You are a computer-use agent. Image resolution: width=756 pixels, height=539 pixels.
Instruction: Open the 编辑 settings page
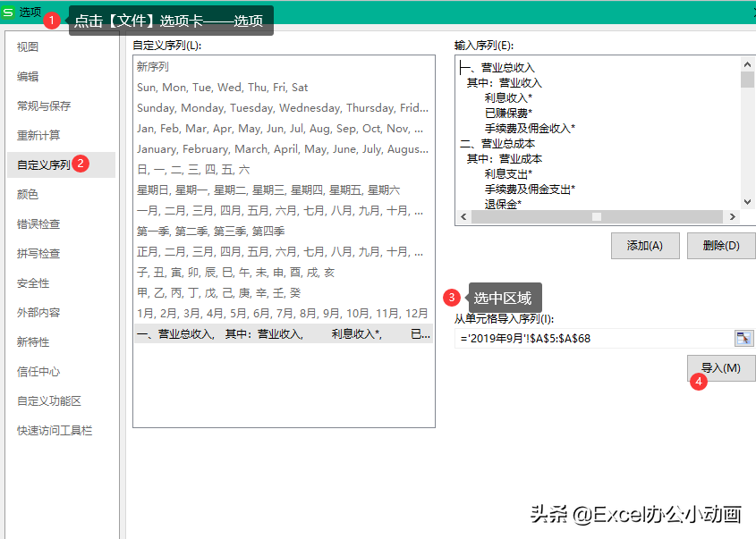28,76
